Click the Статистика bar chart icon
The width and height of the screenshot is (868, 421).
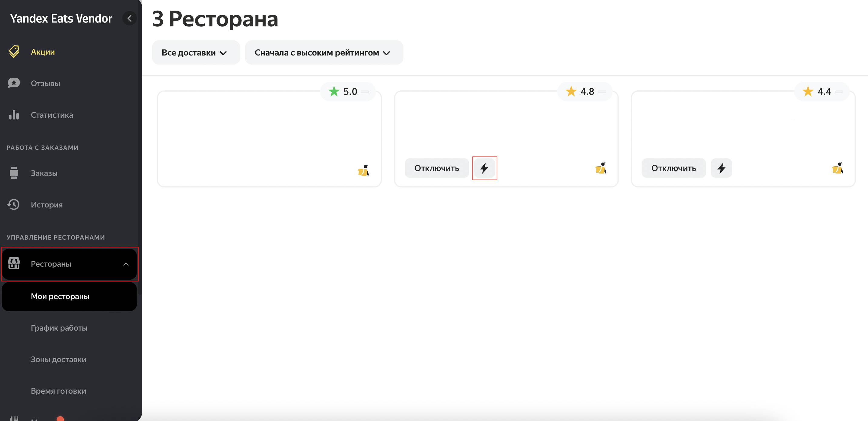tap(14, 115)
